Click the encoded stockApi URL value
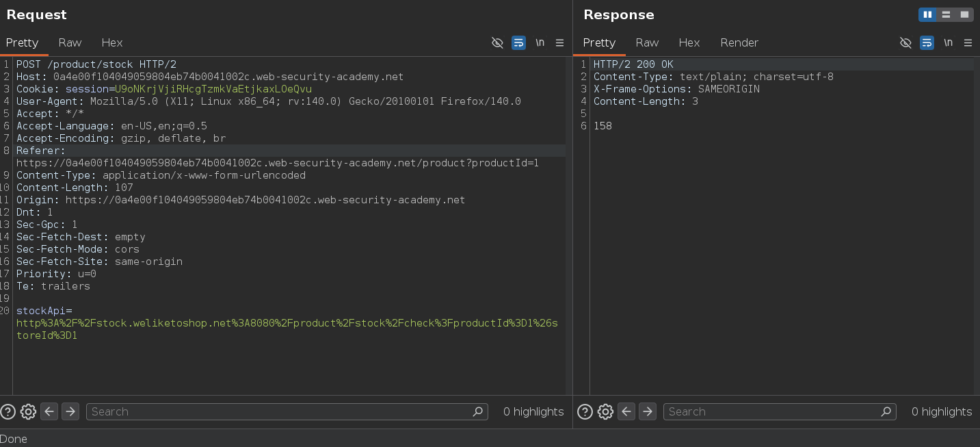 [x=287, y=329]
